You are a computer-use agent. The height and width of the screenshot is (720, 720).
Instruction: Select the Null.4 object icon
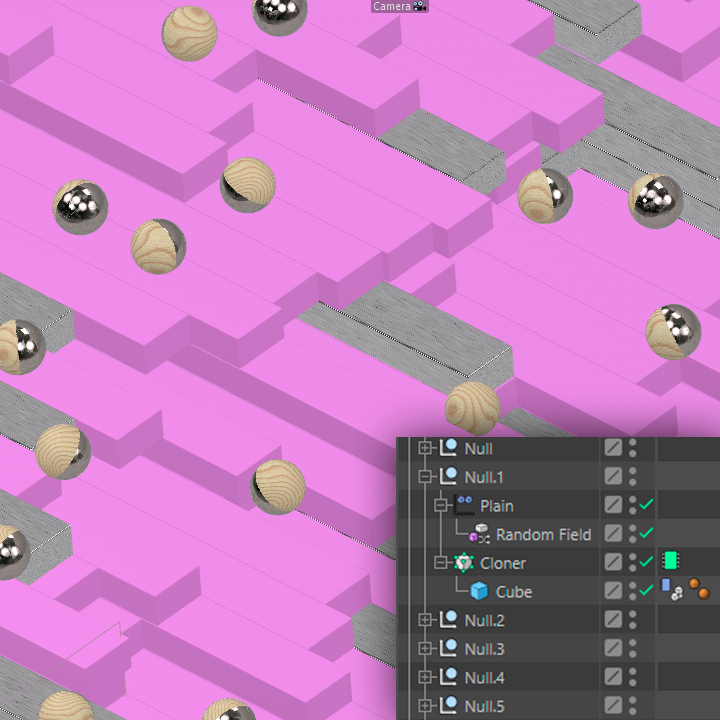pyautogui.click(x=449, y=676)
